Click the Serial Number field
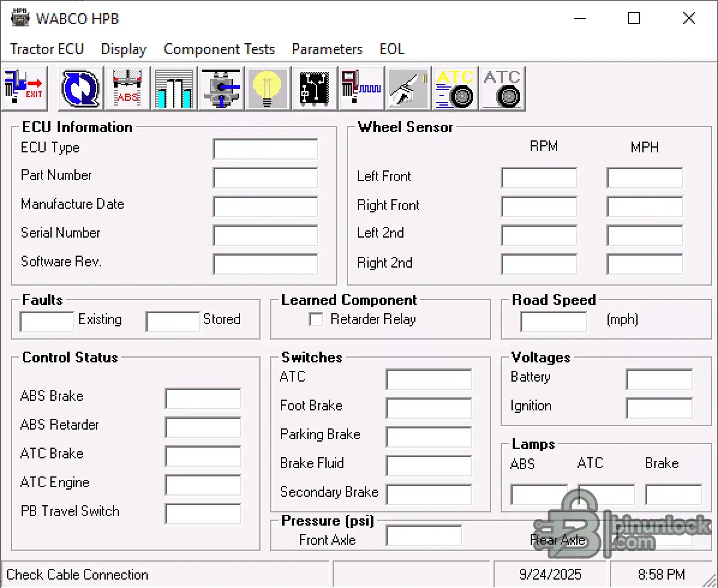The width and height of the screenshot is (718, 588). (x=265, y=236)
